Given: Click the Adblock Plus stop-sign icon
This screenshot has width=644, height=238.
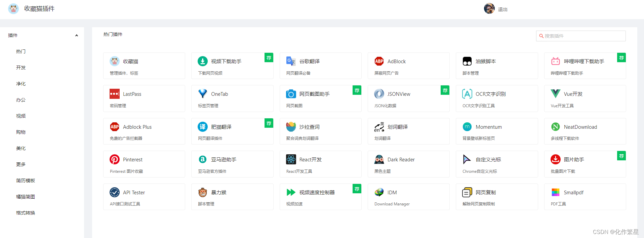Looking at the screenshot, I should 115,127.
